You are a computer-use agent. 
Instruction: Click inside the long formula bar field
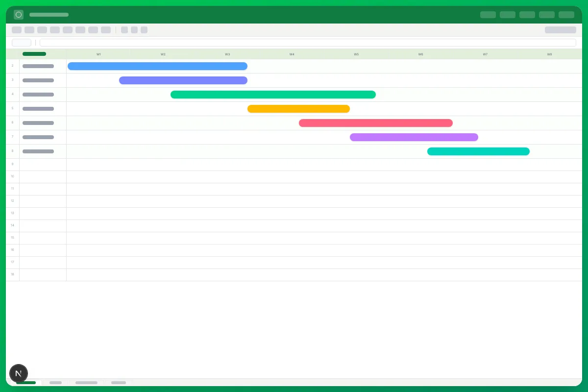[x=308, y=43]
